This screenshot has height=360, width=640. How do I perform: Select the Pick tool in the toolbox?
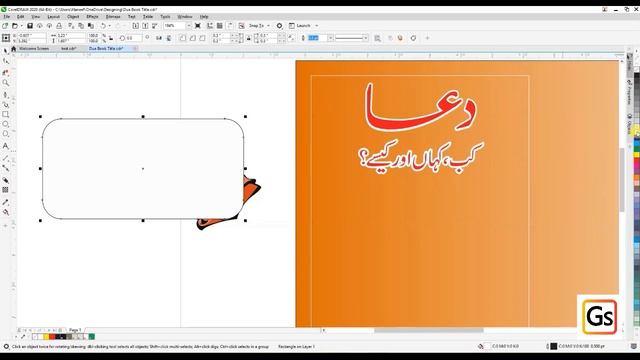pos(6,51)
